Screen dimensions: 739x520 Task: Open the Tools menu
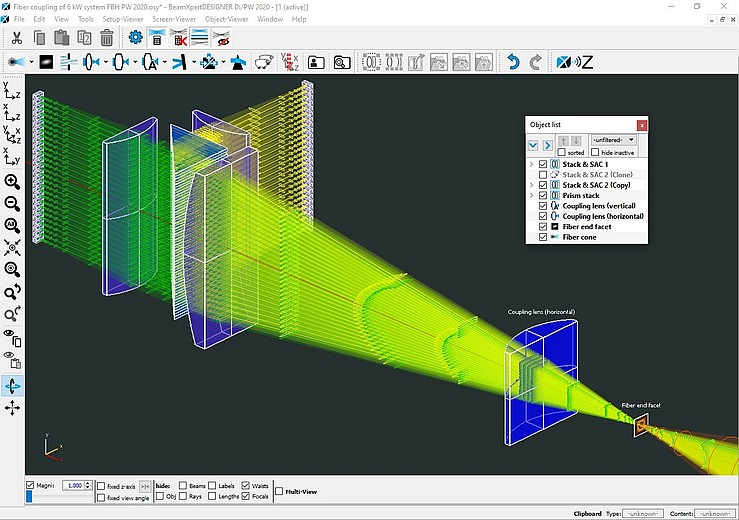[x=86, y=19]
